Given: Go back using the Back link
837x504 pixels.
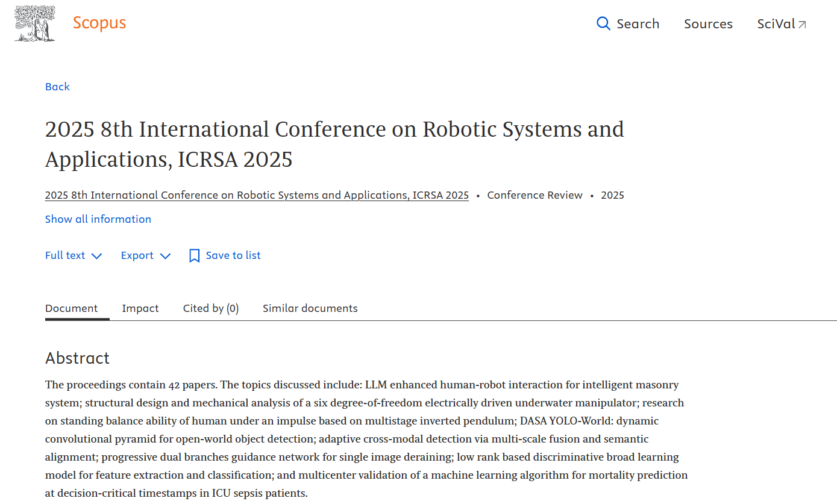Looking at the screenshot, I should coord(57,87).
